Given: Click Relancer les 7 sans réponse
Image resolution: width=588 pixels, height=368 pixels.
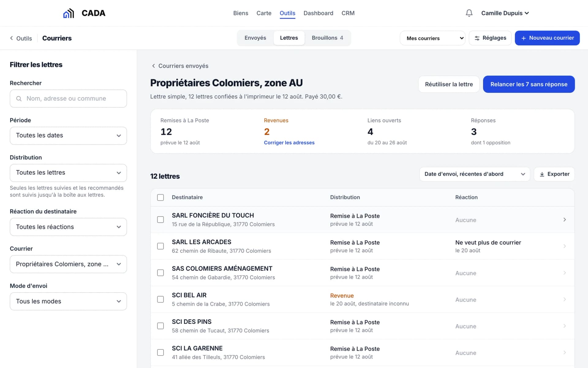Looking at the screenshot, I should pyautogui.click(x=529, y=84).
